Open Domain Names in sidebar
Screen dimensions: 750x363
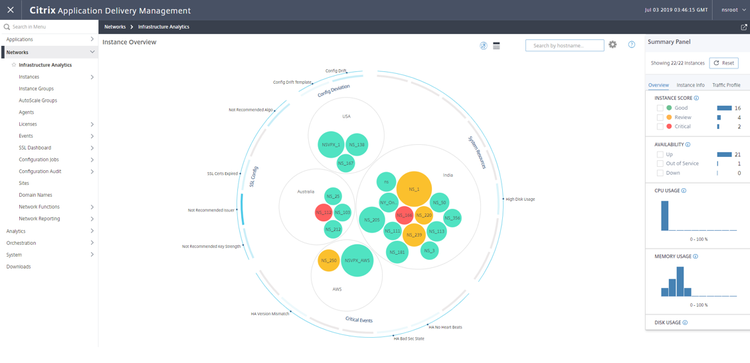click(x=35, y=195)
